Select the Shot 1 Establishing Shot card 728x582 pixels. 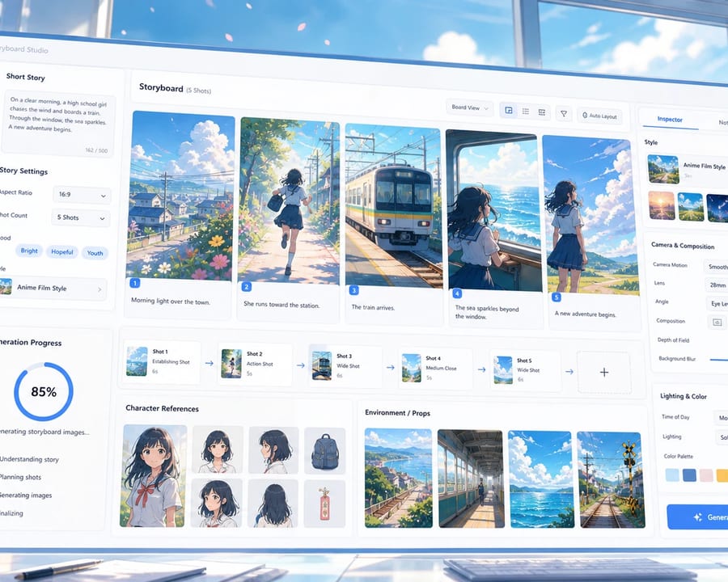pyautogui.click(x=162, y=362)
